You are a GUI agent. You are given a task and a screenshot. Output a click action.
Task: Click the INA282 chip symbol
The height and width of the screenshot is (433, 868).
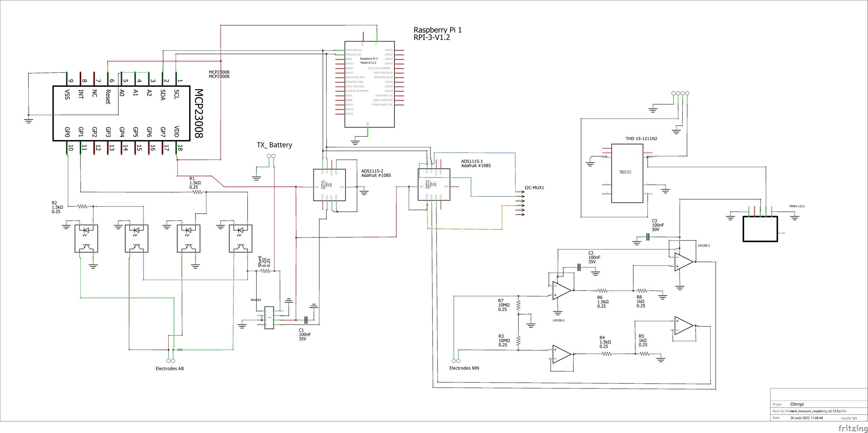click(269, 318)
